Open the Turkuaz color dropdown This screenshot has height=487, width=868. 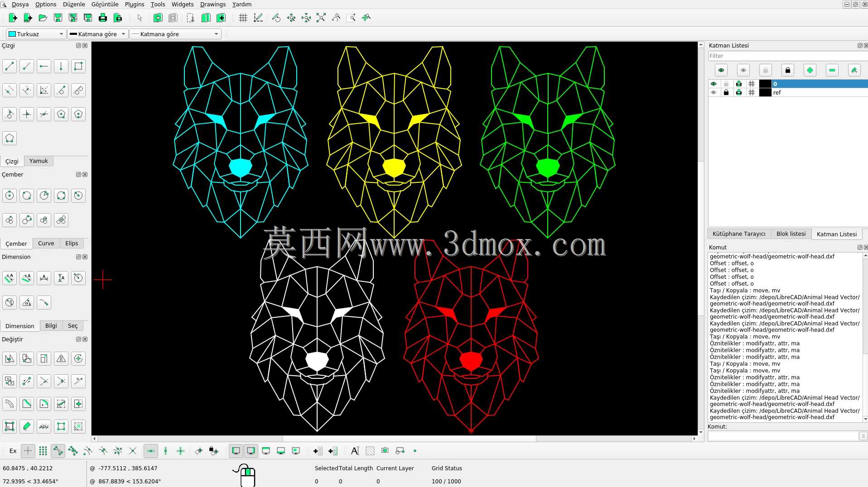pyautogui.click(x=36, y=34)
